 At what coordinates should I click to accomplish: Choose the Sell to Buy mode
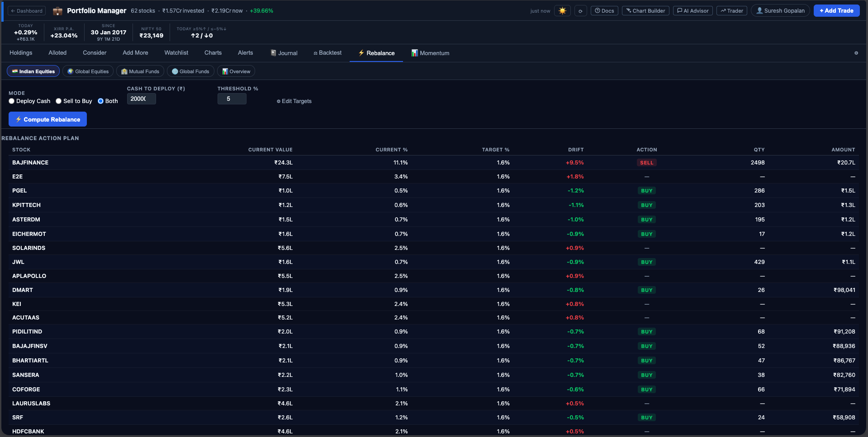click(x=58, y=101)
